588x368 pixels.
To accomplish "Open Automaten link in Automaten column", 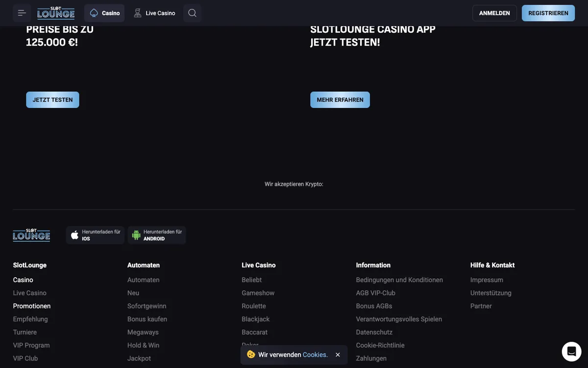I will (144, 280).
